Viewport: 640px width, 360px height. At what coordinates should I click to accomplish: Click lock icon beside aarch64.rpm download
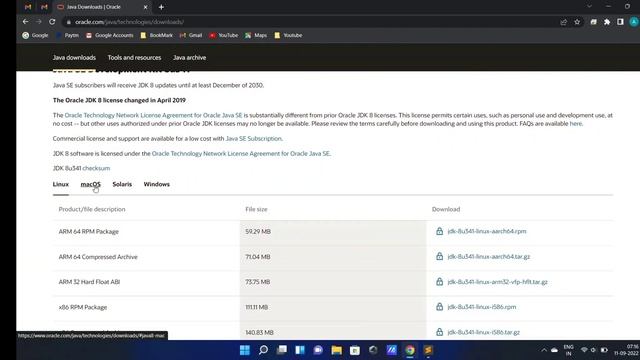439,231
